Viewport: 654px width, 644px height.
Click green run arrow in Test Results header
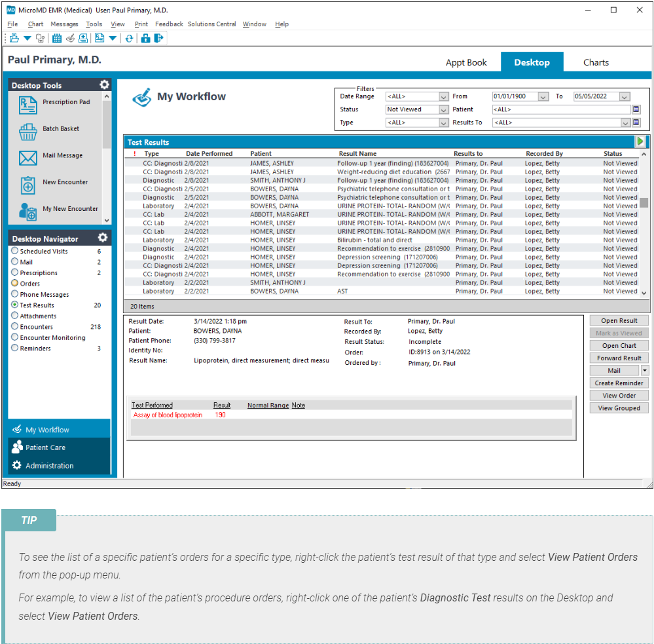tap(640, 142)
